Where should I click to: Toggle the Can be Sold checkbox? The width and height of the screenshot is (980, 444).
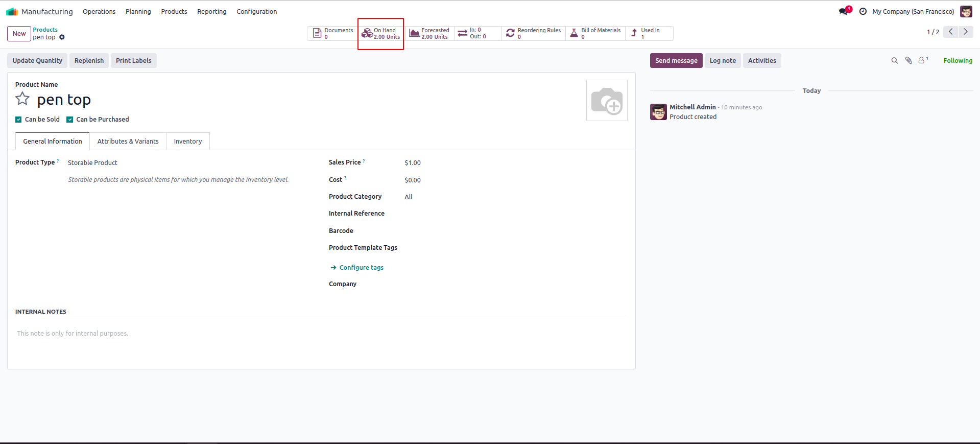click(x=18, y=120)
